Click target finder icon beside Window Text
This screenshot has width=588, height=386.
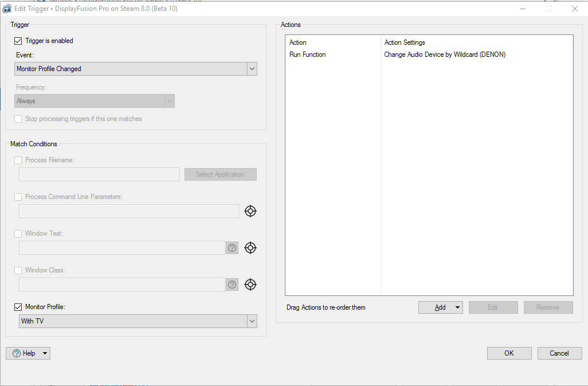(250, 248)
